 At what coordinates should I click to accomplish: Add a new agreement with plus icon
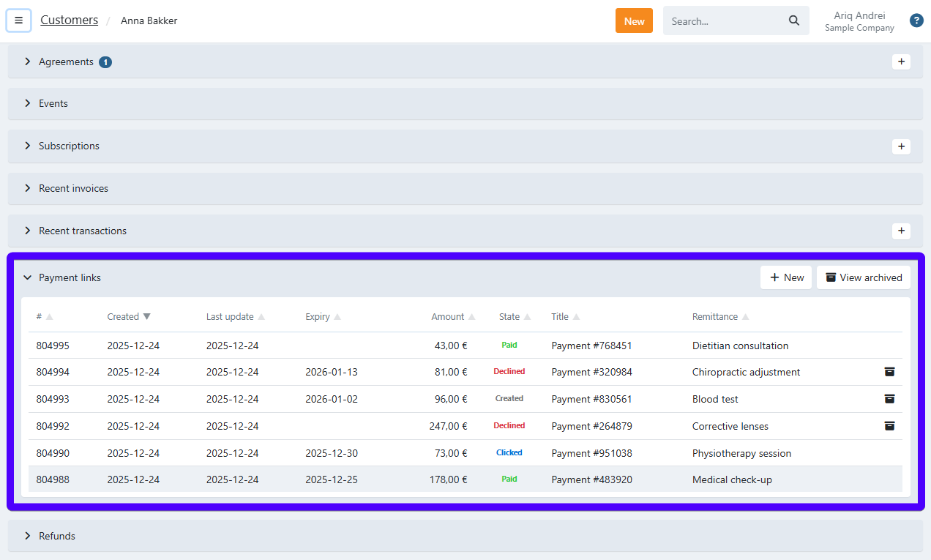click(901, 61)
